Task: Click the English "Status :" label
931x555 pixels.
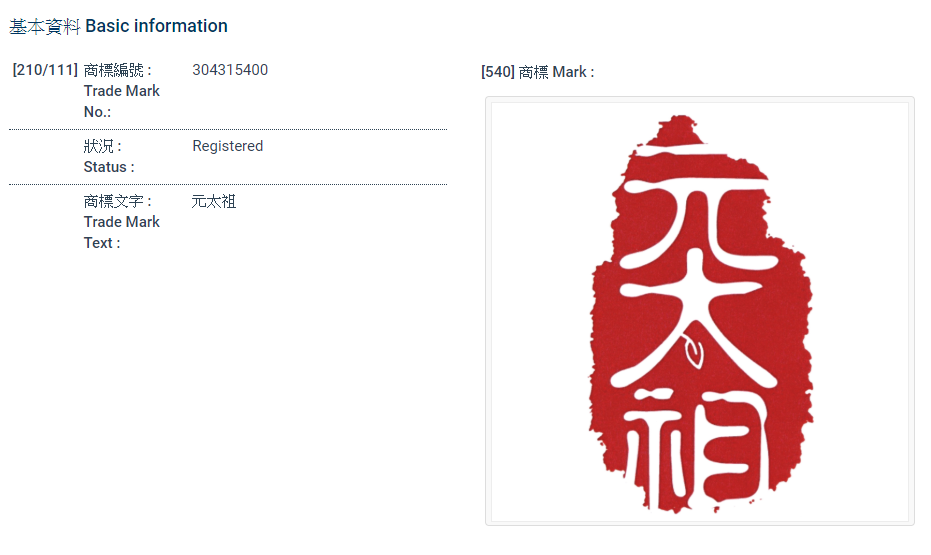Action: pos(109,167)
